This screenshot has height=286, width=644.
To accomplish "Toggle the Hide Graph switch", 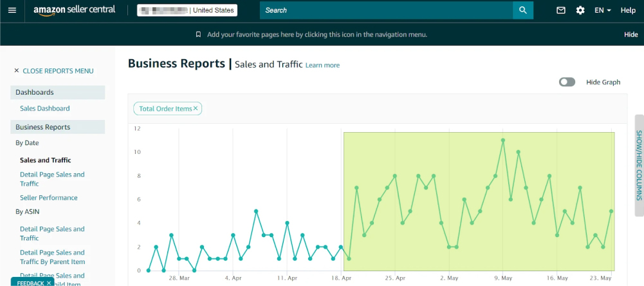I will click(x=567, y=82).
